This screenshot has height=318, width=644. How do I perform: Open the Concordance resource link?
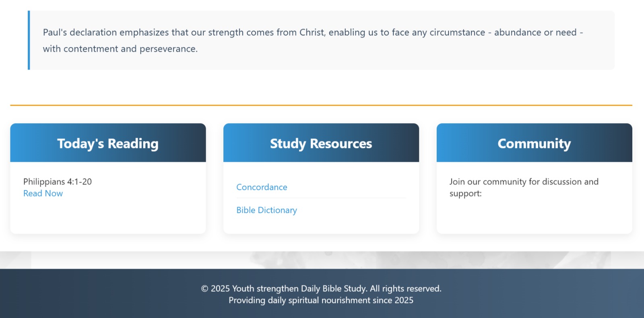pos(262,187)
